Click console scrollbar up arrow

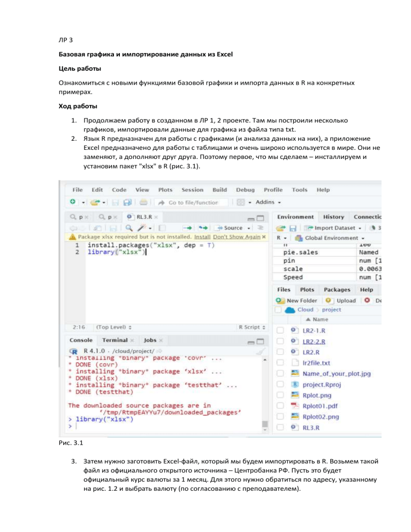pos(265,360)
